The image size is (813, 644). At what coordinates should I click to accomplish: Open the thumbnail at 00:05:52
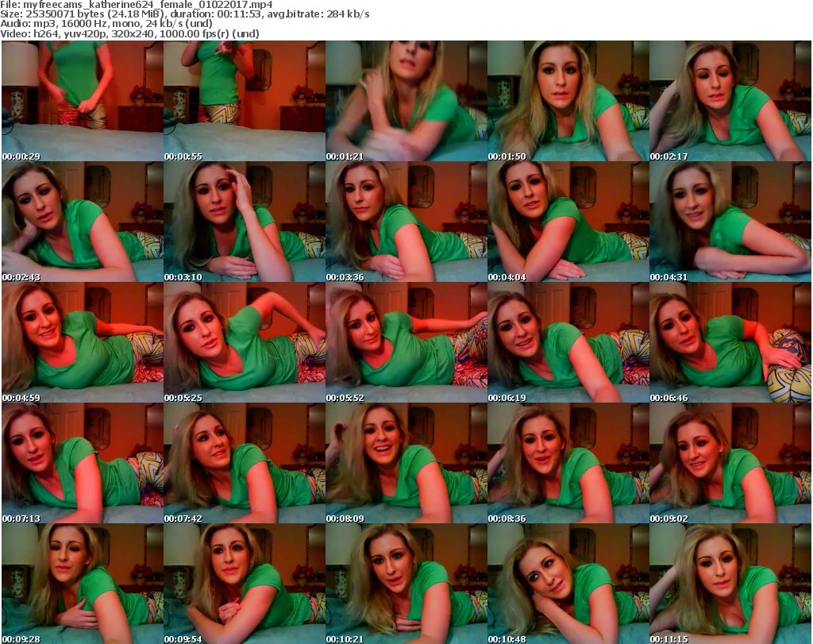pyautogui.click(x=406, y=343)
